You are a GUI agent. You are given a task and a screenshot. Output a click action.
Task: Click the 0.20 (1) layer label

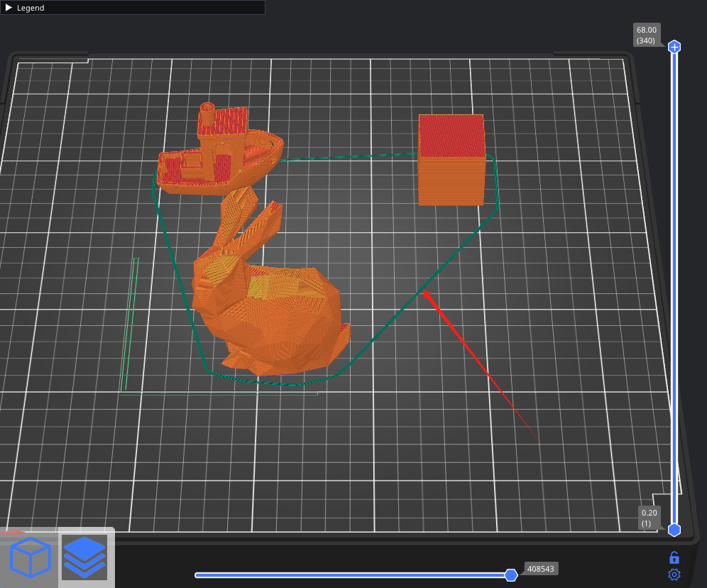click(x=650, y=518)
